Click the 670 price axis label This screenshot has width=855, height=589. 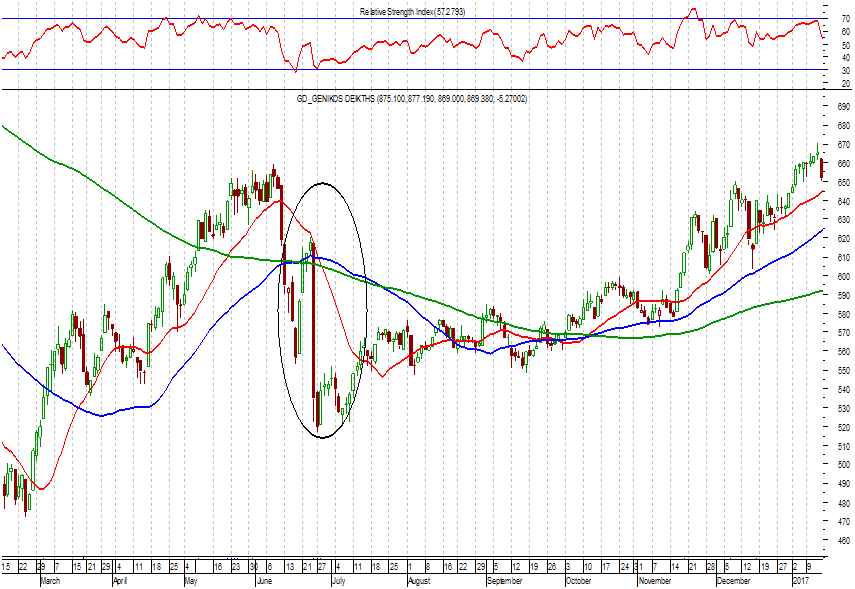pos(844,145)
